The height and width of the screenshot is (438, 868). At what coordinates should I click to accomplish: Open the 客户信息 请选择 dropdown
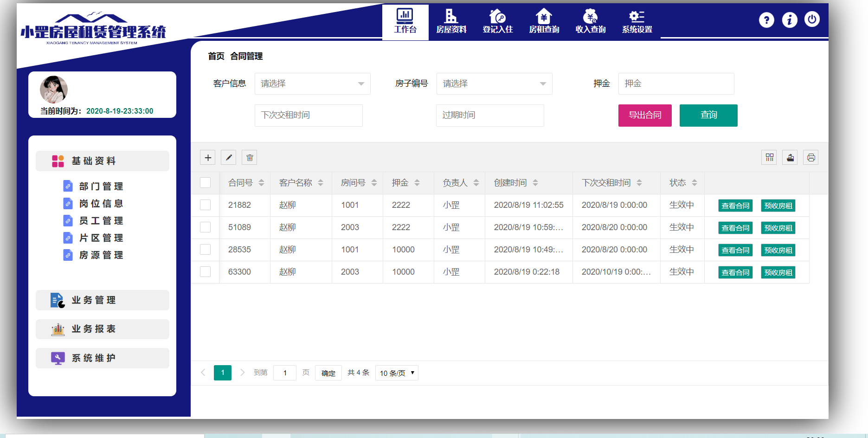coord(312,84)
